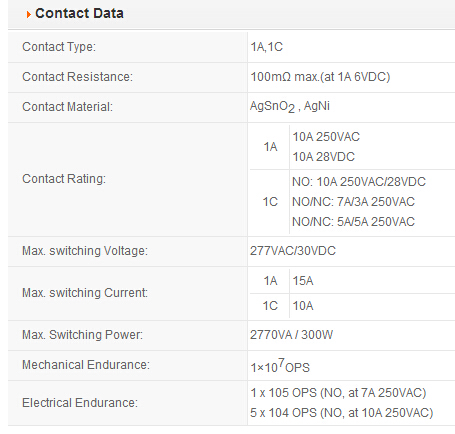Select the Contact Rating label
455x434 pixels.
[x=64, y=179]
